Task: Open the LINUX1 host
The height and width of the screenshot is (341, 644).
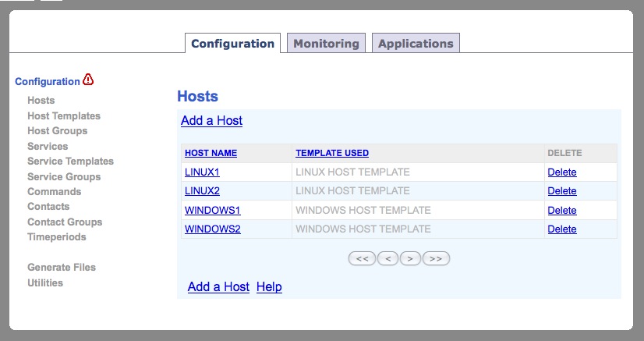Action: 202,172
